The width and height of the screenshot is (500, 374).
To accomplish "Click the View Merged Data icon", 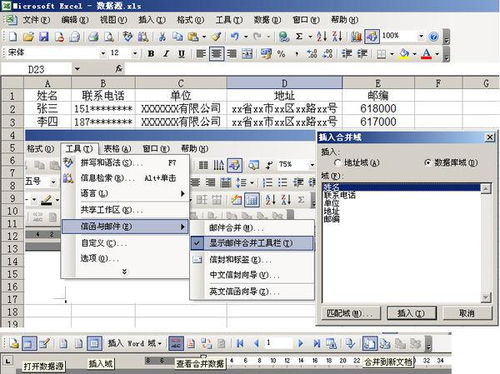I will pyautogui.click(x=176, y=343).
